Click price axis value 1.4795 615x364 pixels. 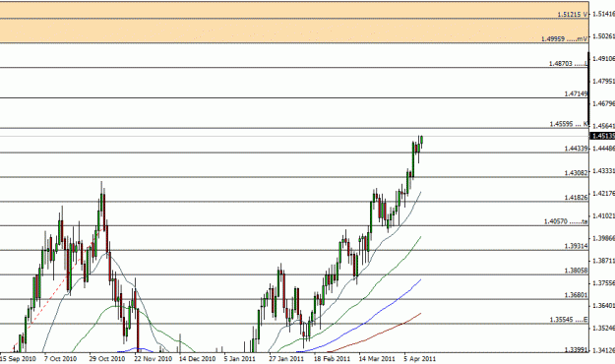coord(603,82)
